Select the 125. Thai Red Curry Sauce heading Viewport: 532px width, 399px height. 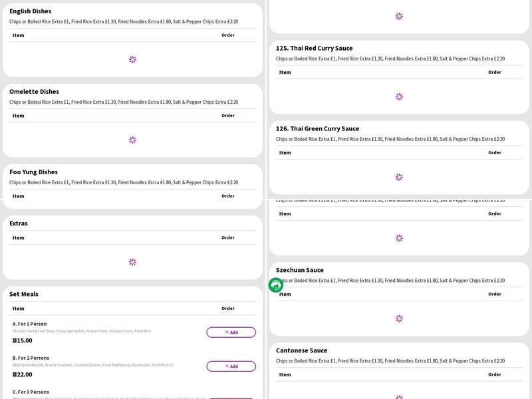click(314, 49)
